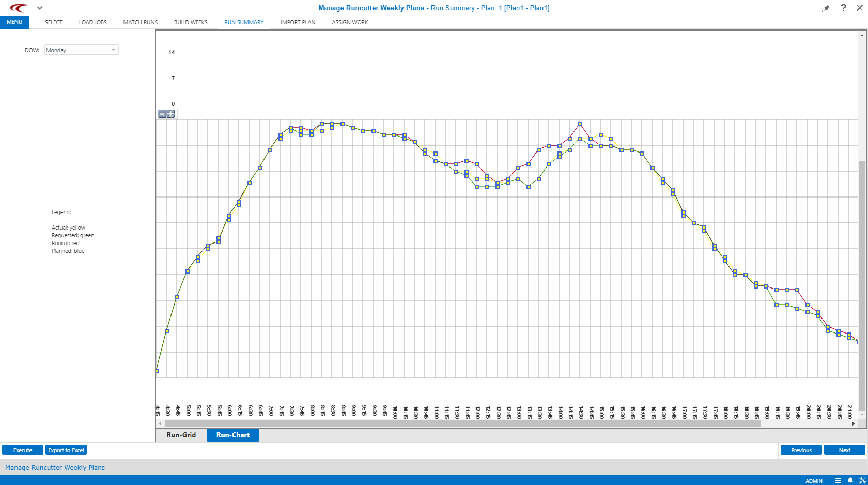The width and height of the screenshot is (868, 485).
Task: Zoom into the chart with the plus button
Action: [x=171, y=113]
